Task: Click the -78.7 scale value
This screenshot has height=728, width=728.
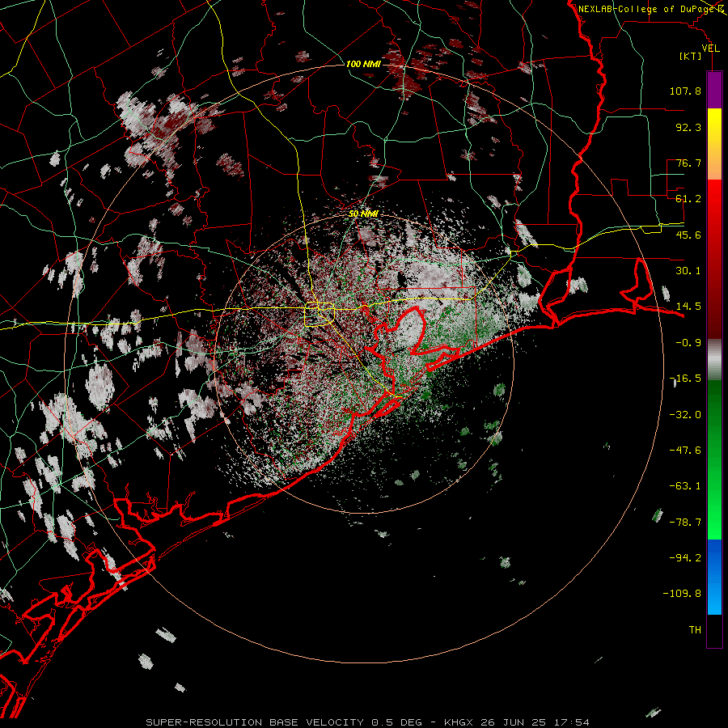Action: pos(685,523)
